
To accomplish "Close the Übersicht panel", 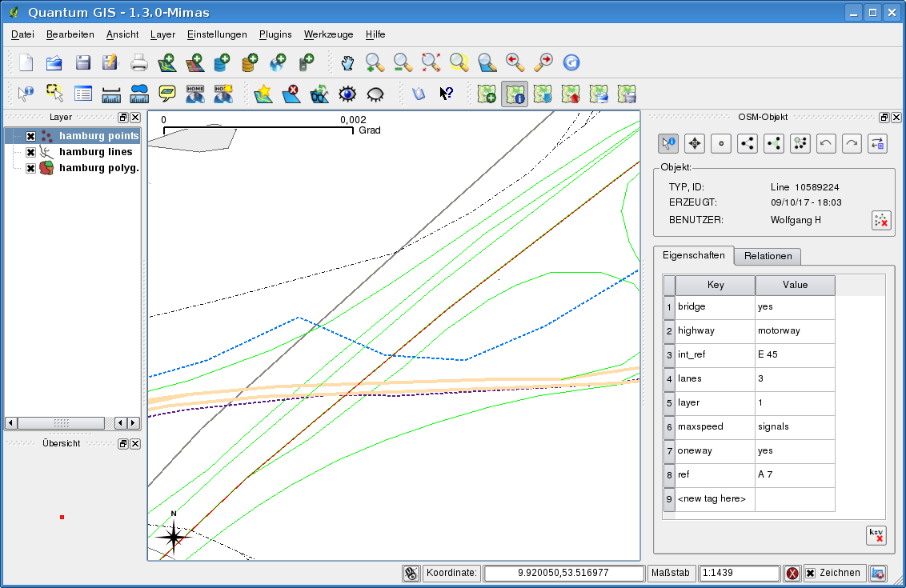I will coord(135,443).
